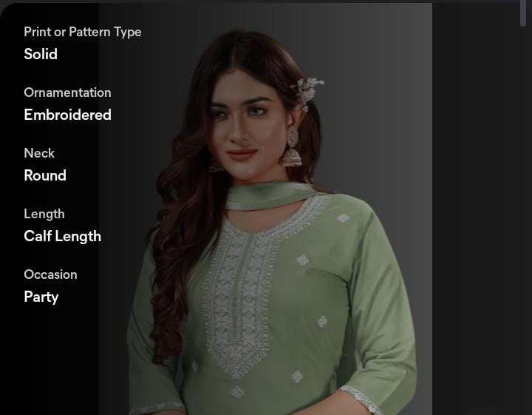The image size is (532, 415).
Task: Click the model's jhumka earring in photo
Action: point(291,147)
